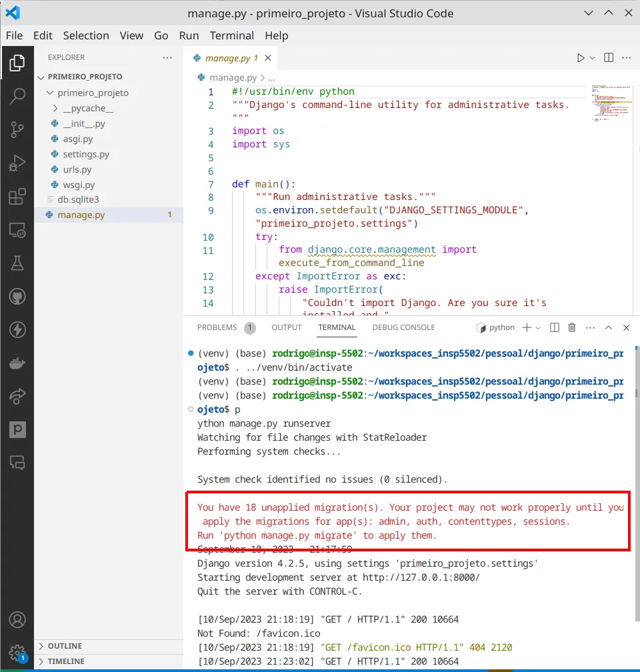Viewport: 640px width, 672px height.
Task: Open the Help menu
Action: tap(277, 35)
